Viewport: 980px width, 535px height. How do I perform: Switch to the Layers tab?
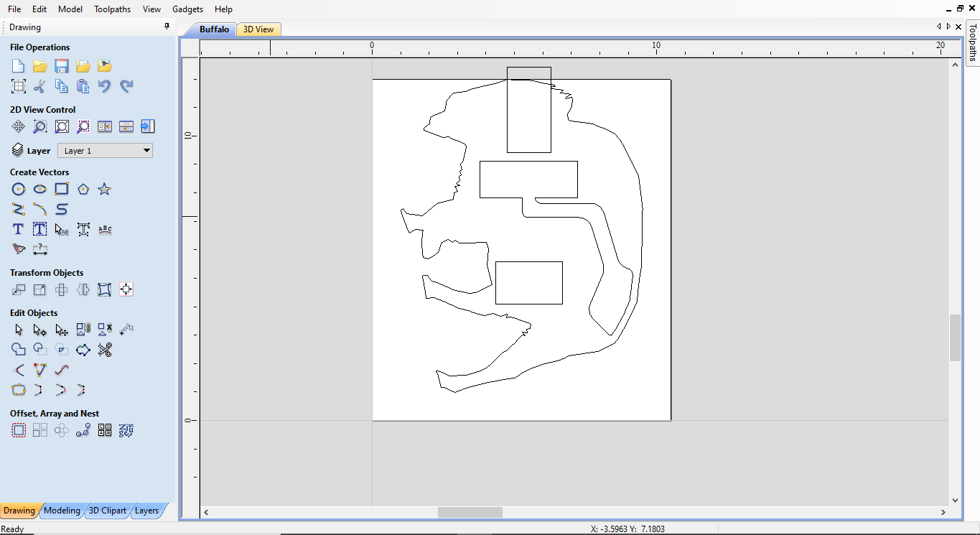click(146, 511)
